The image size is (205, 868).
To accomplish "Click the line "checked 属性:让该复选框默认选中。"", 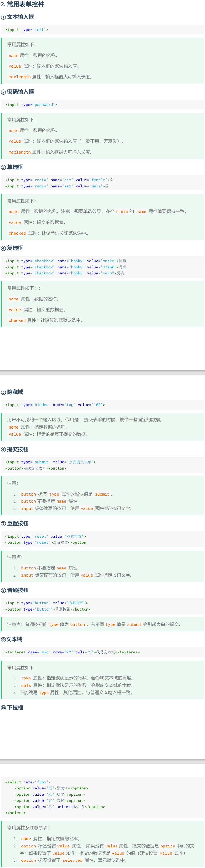I will [46, 320].
